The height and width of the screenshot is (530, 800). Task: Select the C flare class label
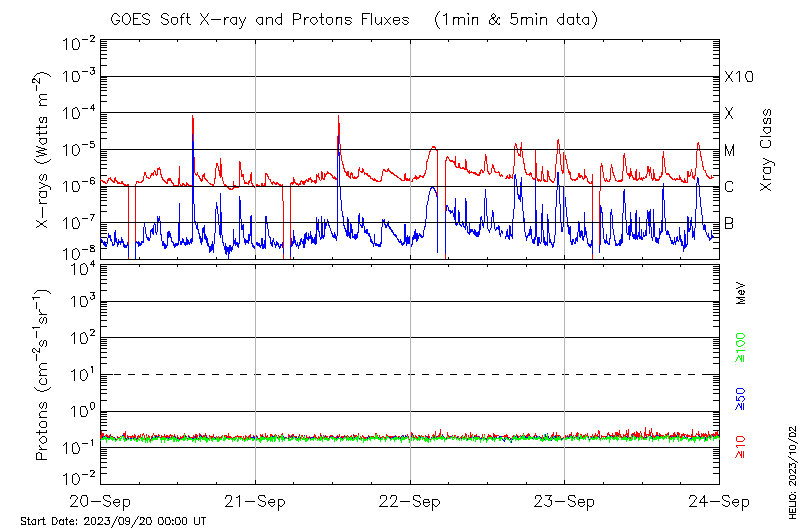[x=729, y=187]
